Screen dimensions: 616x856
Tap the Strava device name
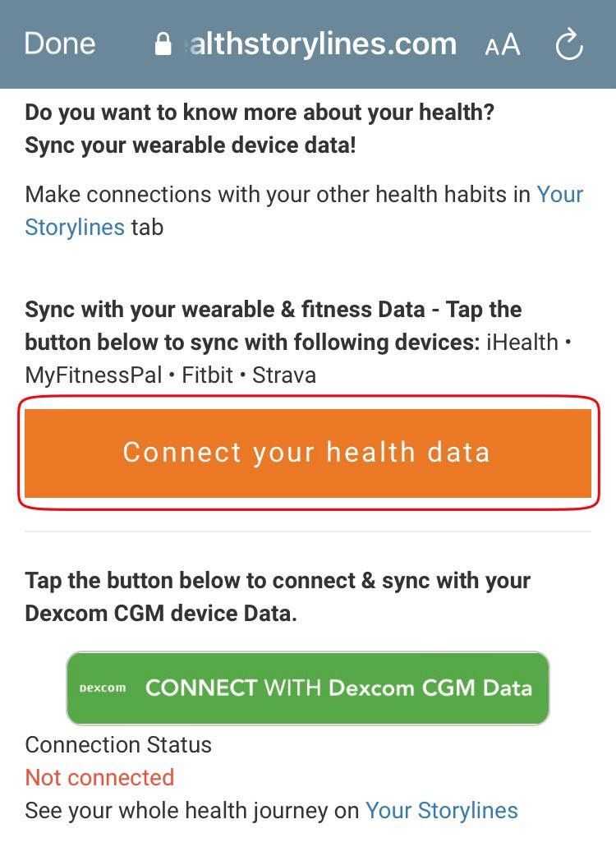point(284,375)
